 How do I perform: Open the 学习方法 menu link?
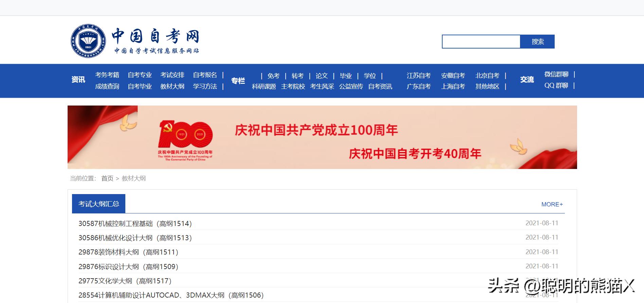point(205,86)
